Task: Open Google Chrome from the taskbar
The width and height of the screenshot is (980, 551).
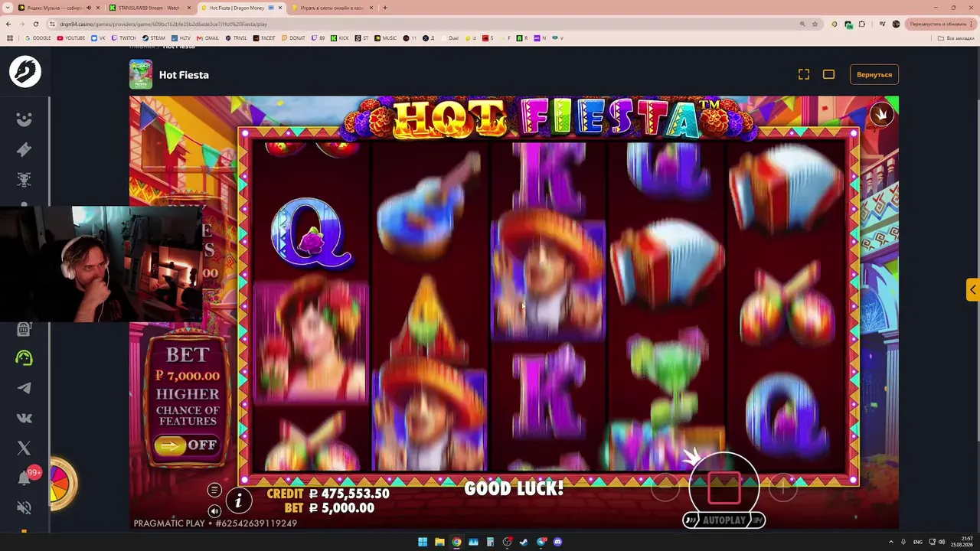Action: 456,542
